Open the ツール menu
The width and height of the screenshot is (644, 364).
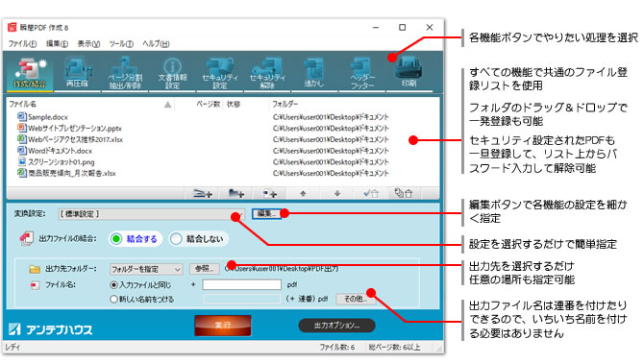pos(121,43)
